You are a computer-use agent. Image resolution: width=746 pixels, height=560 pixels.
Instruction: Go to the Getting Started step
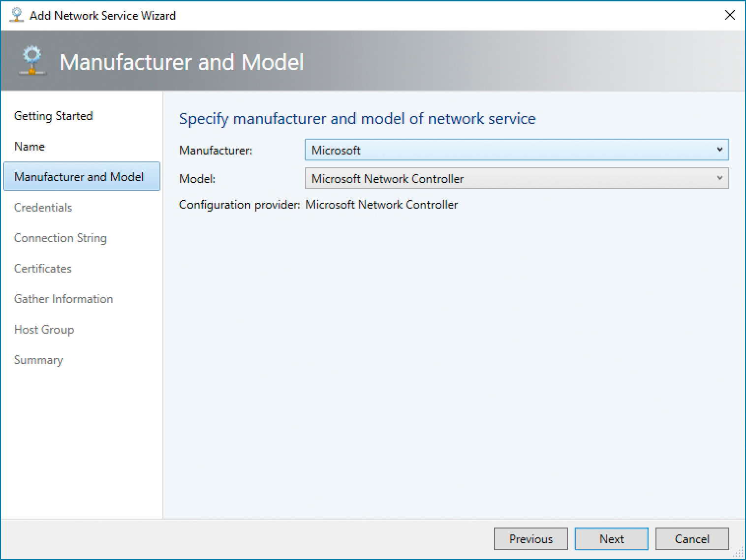[53, 116]
